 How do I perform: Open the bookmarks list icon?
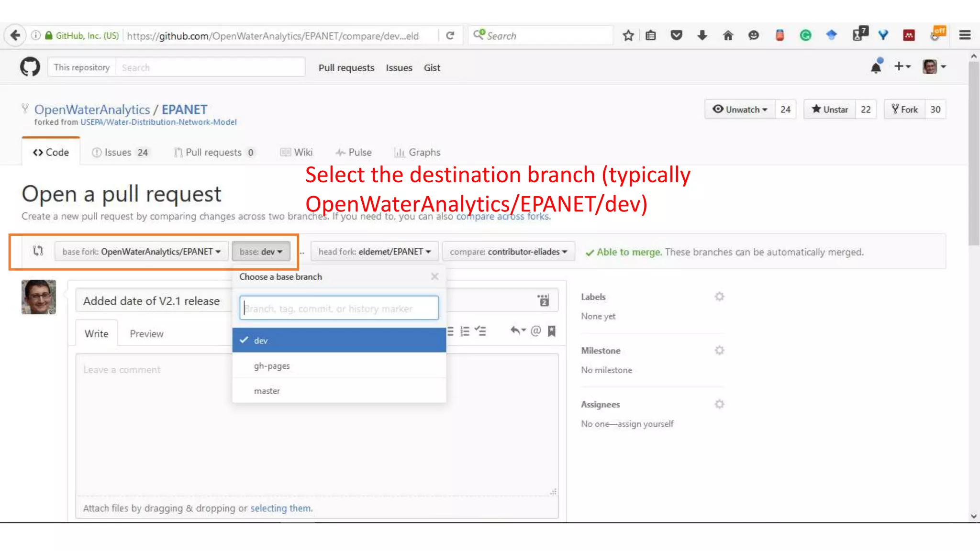(651, 35)
